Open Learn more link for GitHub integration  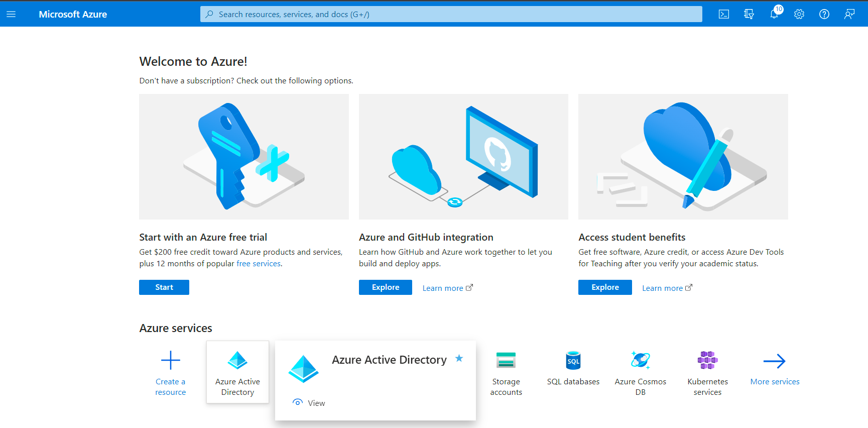click(448, 288)
